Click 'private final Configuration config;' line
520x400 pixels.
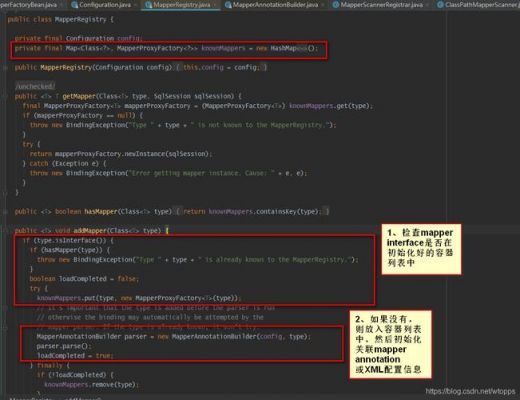click(79, 39)
